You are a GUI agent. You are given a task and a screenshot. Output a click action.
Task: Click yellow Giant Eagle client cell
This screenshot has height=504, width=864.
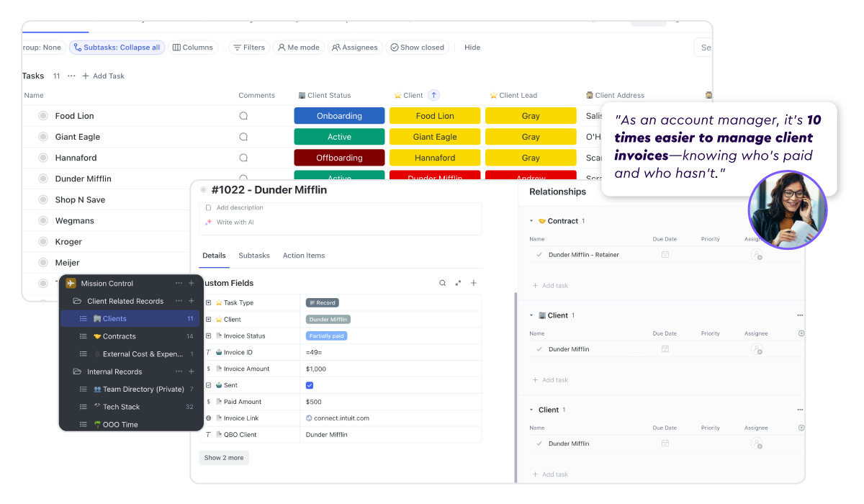[435, 137]
